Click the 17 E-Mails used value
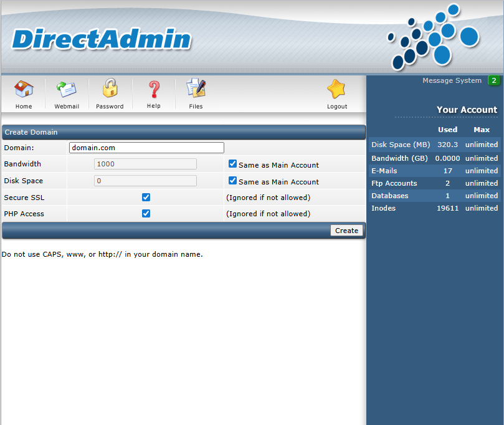Screen dimensions: 504x425 coord(447,171)
